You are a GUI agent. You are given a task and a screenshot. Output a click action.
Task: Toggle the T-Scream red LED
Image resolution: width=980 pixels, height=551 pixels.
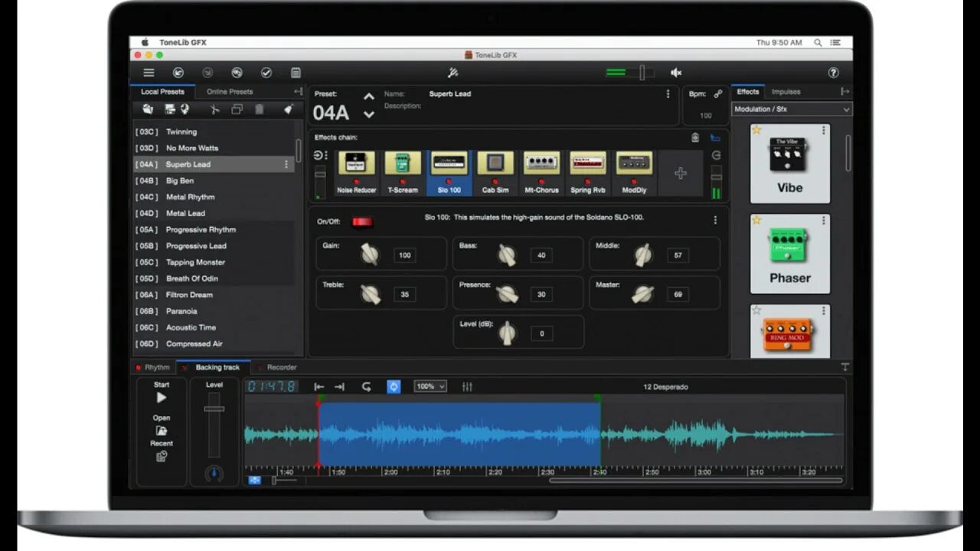pos(403,182)
